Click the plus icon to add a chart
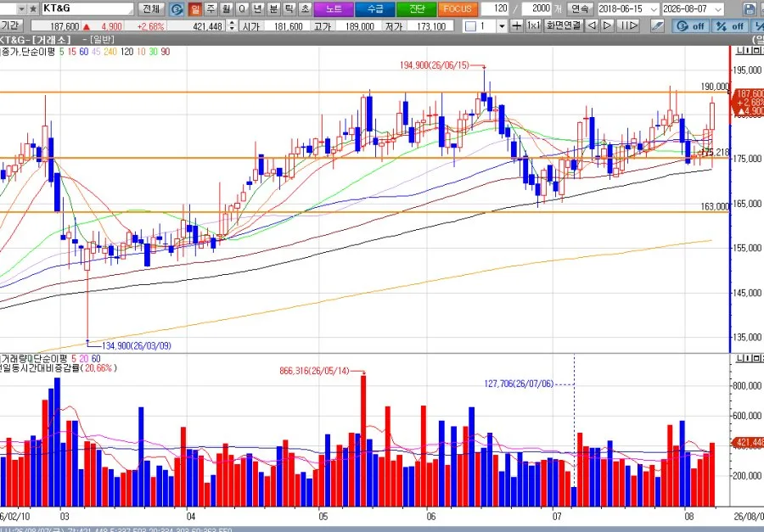The image size is (764, 532). (x=517, y=25)
